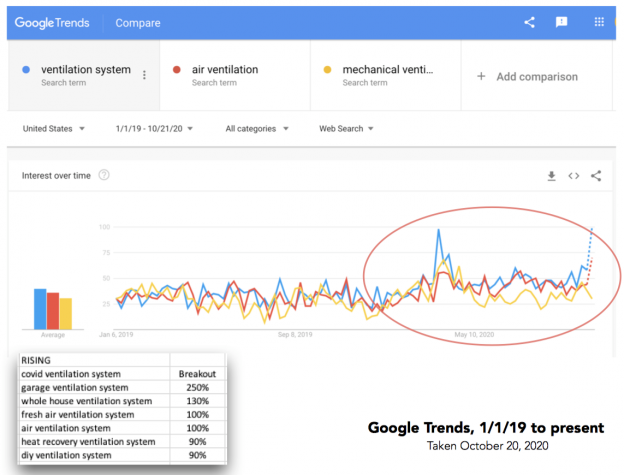
Task: Expand the All categories dropdown
Action: coord(257,128)
